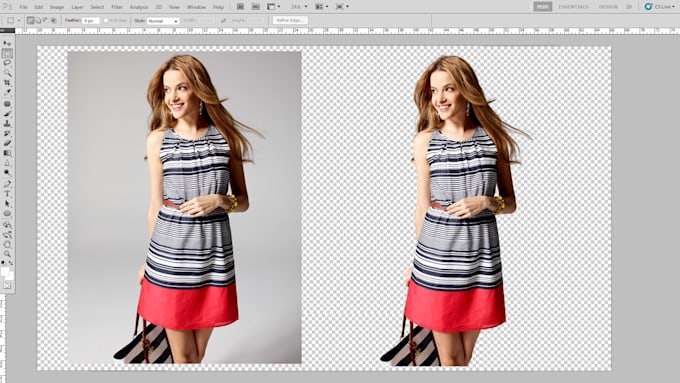Select the Rectangular Marquee tool in toolbox
The width and height of the screenshot is (680, 383).
click(x=7, y=53)
